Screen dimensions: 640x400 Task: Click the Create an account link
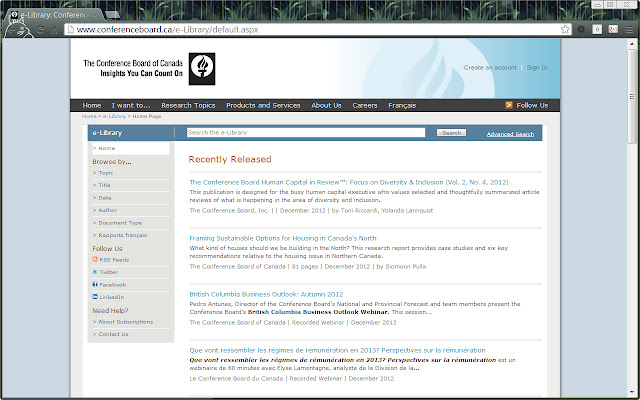(x=490, y=68)
